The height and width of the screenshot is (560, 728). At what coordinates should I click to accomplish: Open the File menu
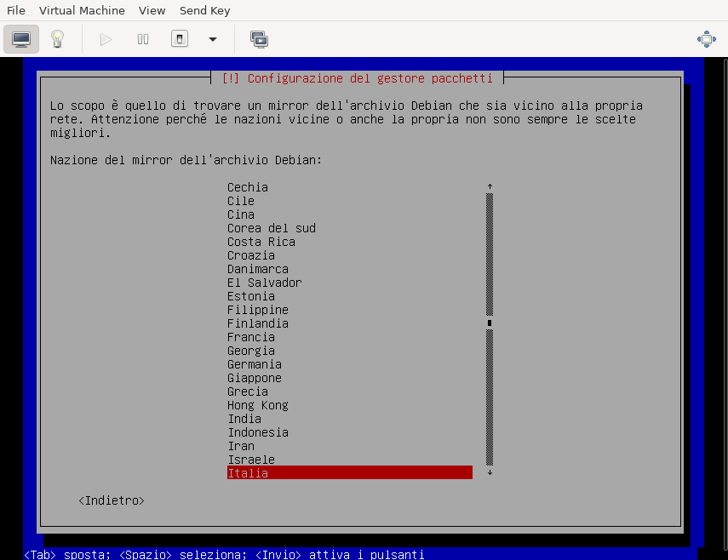click(x=16, y=10)
